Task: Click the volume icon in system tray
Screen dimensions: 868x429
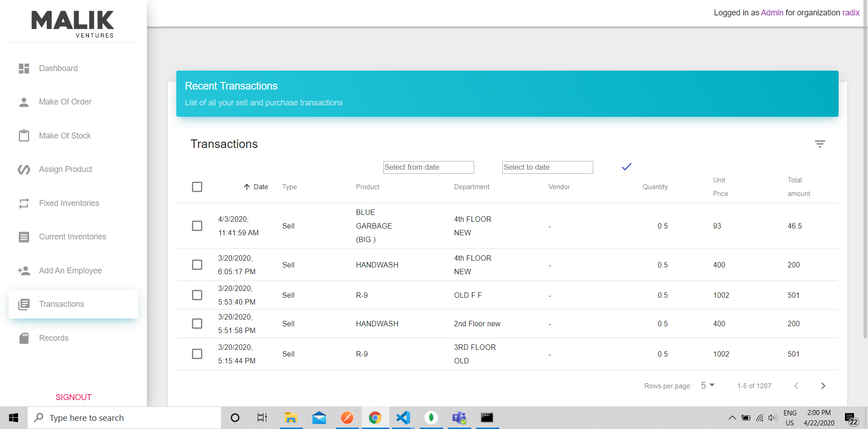Action: (x=773, y=418)
